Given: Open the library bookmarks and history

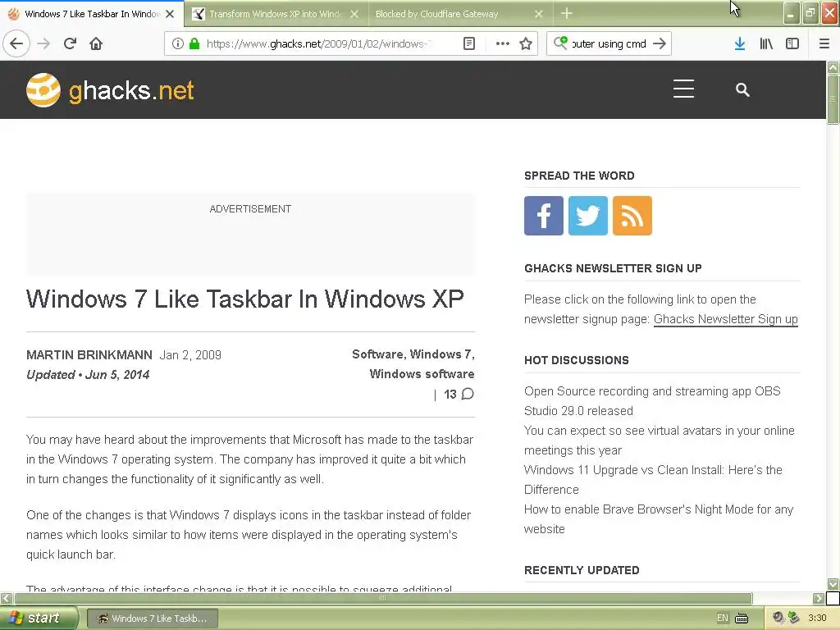Looking at the screenshot, I should 766,43.
